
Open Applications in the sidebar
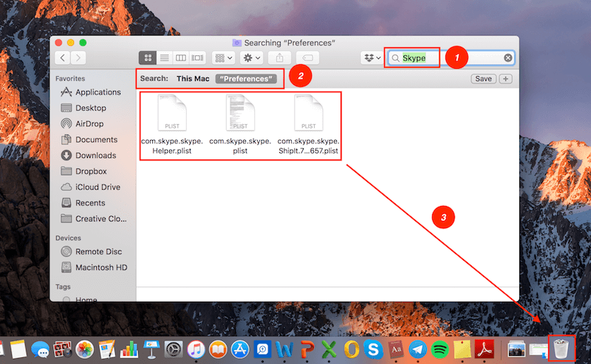tap(91, 92)
